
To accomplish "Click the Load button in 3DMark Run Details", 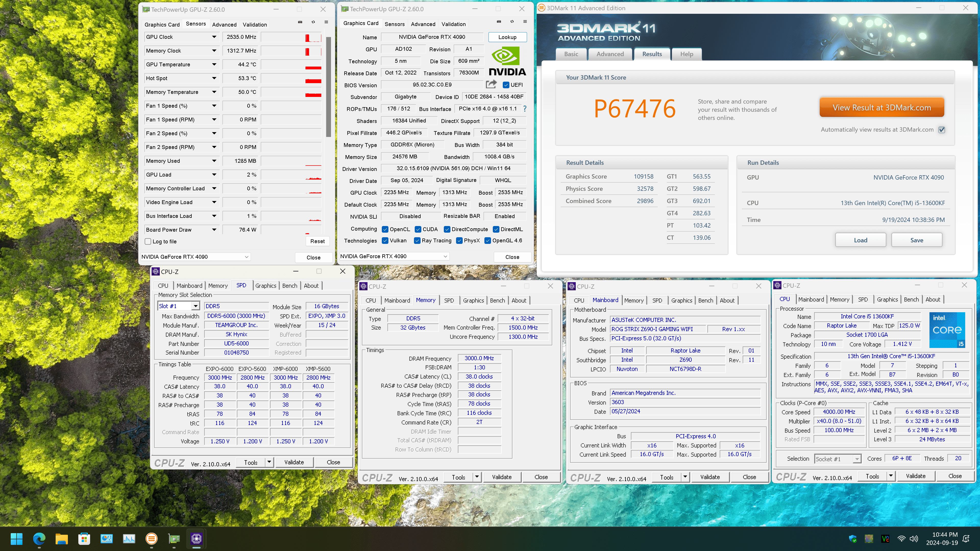I will (861, 240).
